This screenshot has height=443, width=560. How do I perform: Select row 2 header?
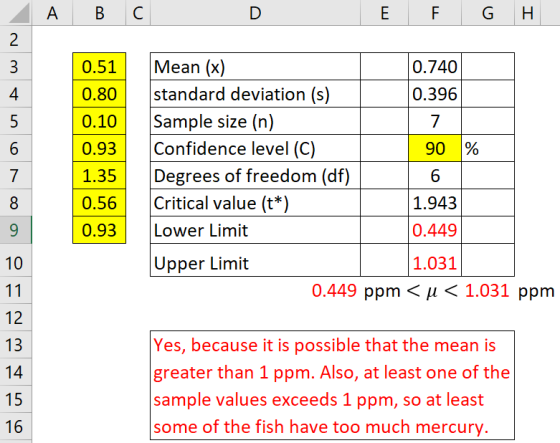[x=16, y=39]
